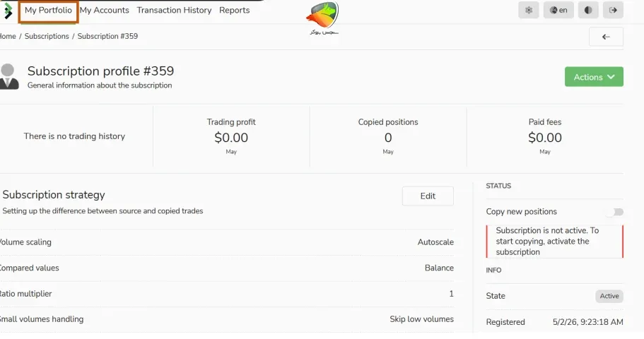Click the chevron on Actions button

[611, 77]
